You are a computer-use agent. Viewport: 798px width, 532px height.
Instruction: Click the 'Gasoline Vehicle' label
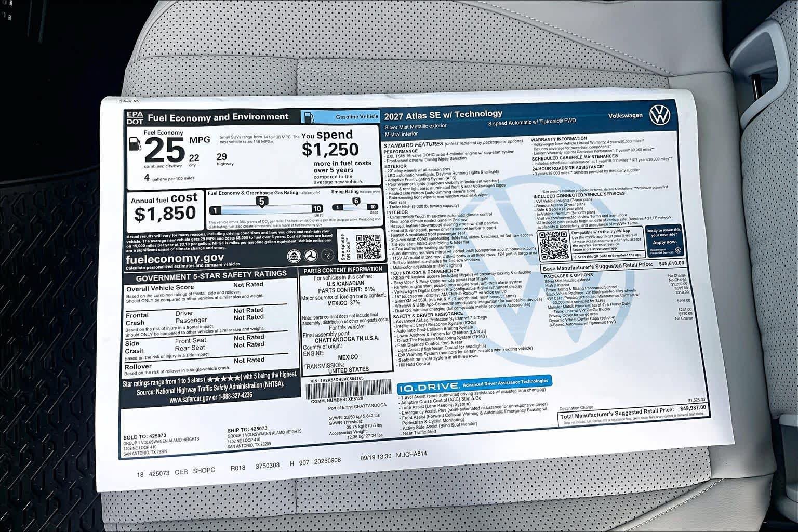(x=357, y=117)
